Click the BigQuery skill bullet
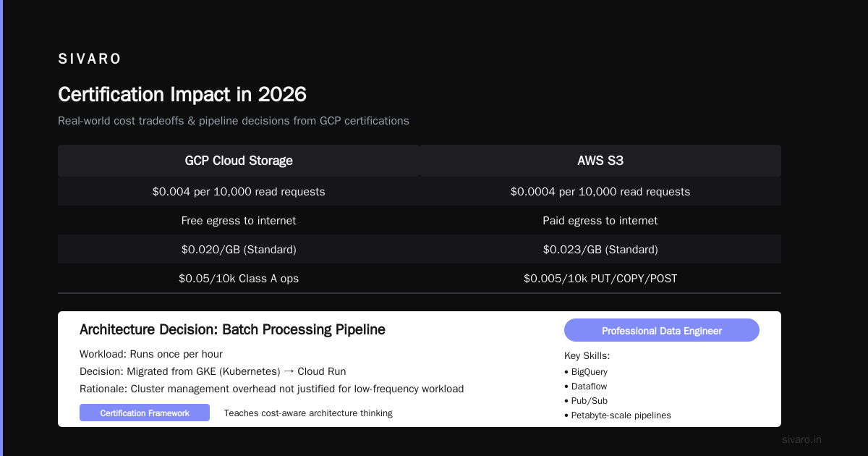This screenshot has width=868, height=456. coord(585,372)
